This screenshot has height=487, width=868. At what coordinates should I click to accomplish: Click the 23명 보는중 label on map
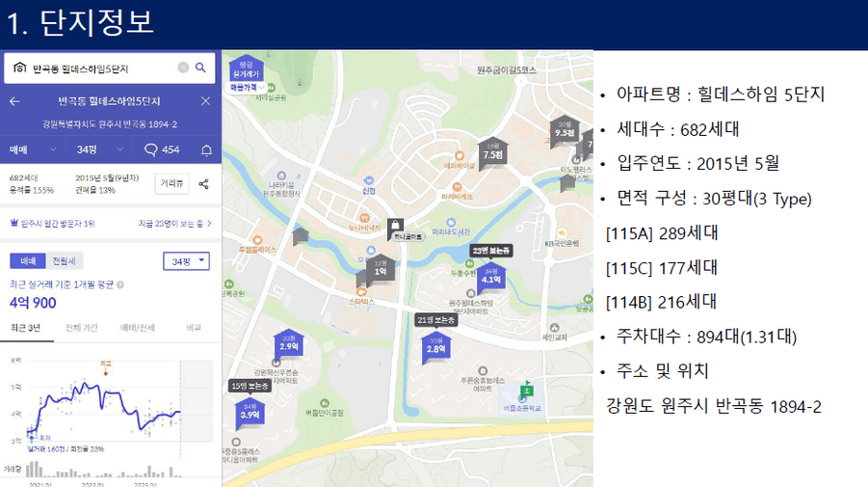click(490, 251)
